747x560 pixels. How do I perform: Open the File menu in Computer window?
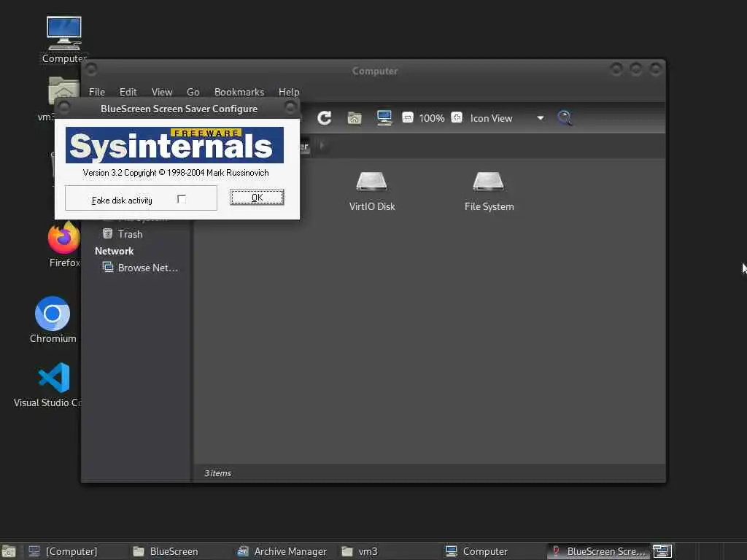pos(97,92)
